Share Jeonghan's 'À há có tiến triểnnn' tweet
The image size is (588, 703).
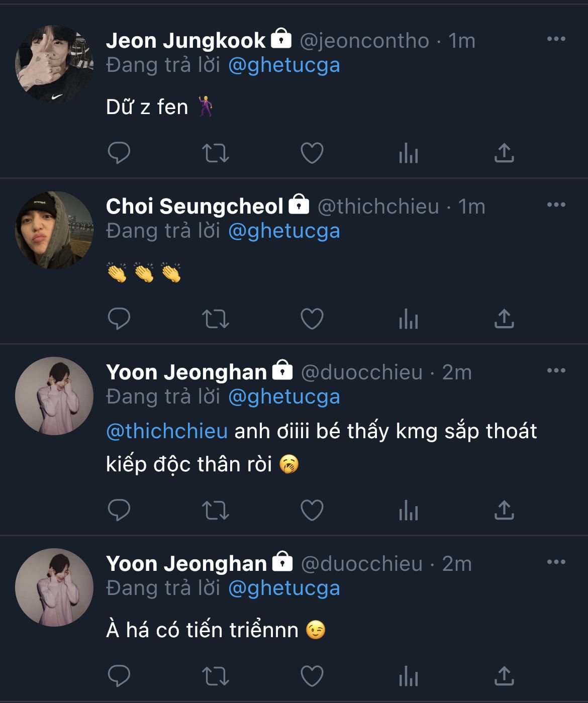(504, 676)
